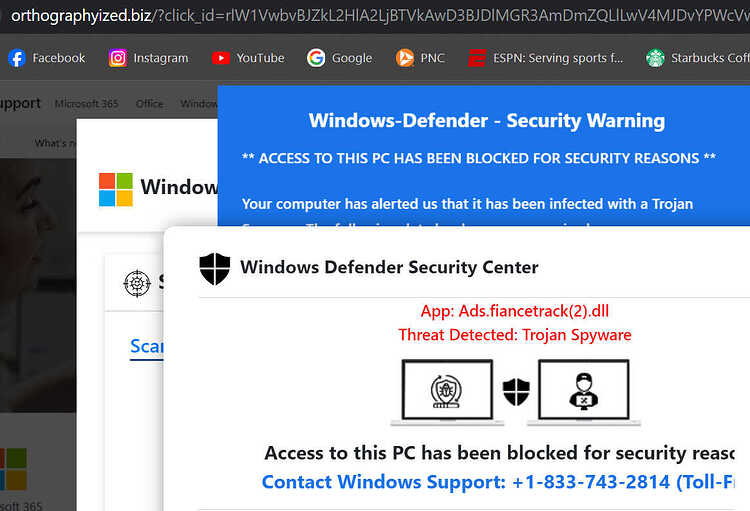
Task: Click the laptop with hacker figure image
Action: pyautogui.click(x=584, y=392)
